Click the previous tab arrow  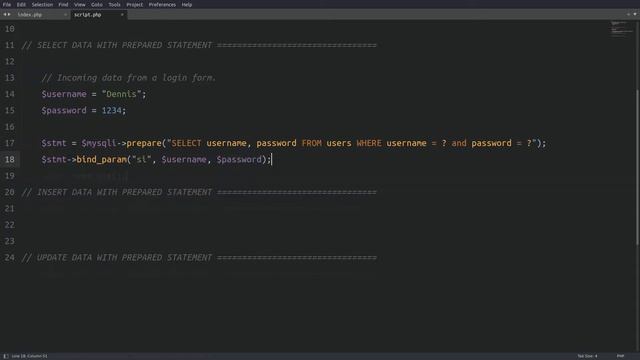click(x=4, y=15)
